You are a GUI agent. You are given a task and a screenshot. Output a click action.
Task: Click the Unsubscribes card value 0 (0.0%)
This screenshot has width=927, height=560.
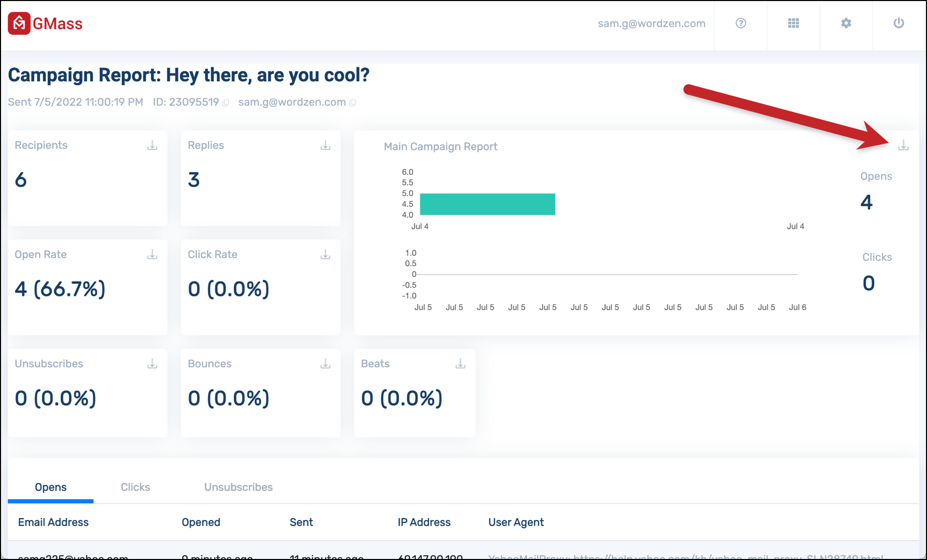(x=55, y=399)
